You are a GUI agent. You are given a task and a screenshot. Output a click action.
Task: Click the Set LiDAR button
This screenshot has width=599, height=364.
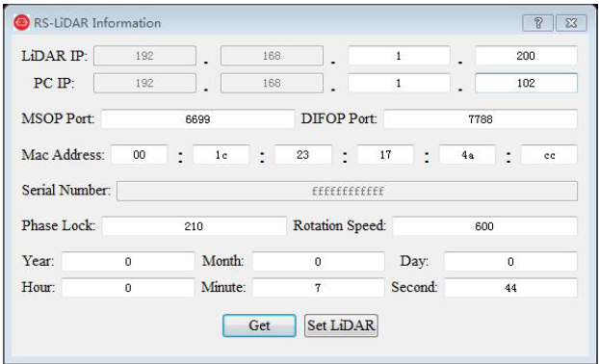click(x=341, y=325)
